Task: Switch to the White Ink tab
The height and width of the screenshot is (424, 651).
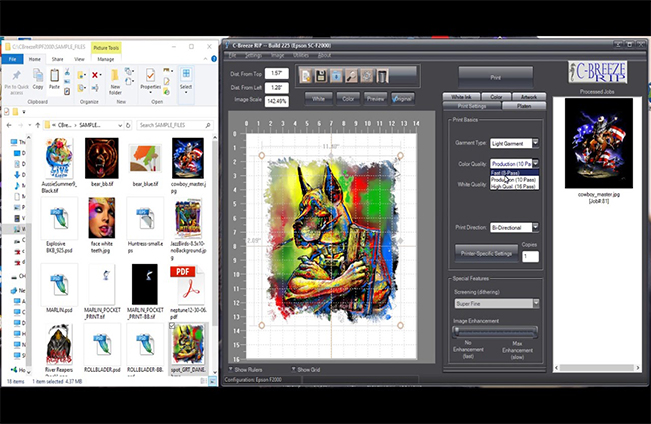Action: pyautogui.click(x=461, y=97)
